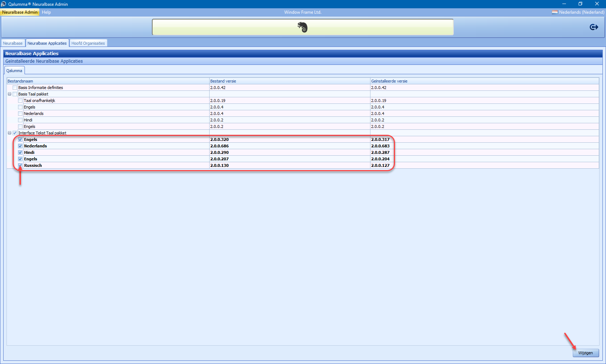Click the chameleon logo in the banner
The image size is (606, 364).
point(303,27)
